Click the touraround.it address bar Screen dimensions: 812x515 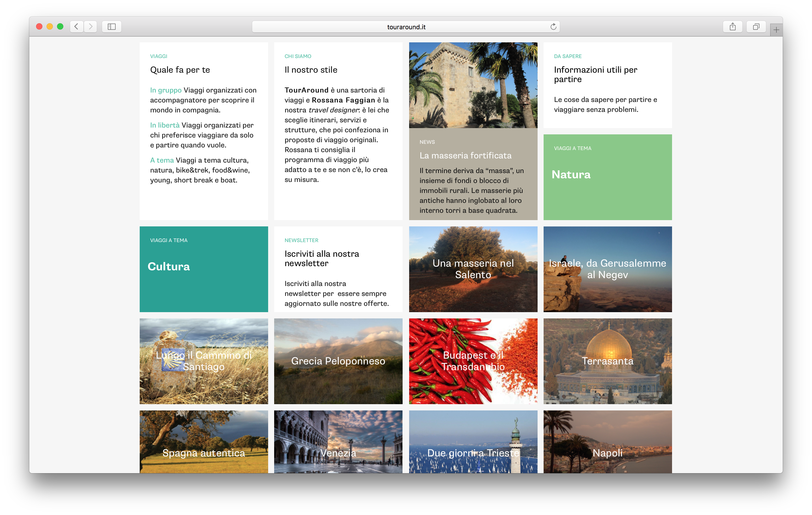pyautogui.click(x=406, y=27)
